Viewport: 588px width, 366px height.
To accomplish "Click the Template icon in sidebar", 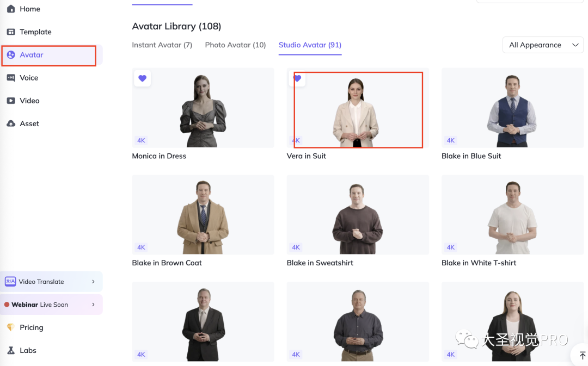I will [x=11, y=32].
